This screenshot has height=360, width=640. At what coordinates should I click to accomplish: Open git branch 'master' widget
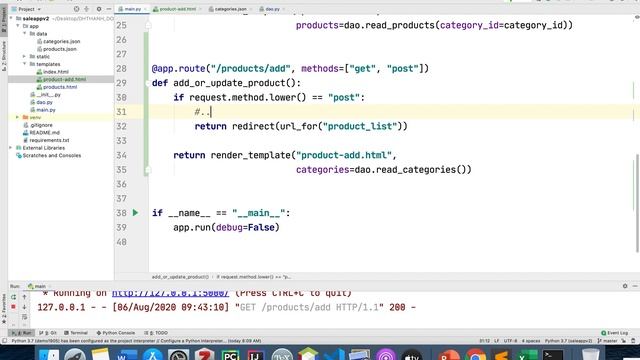(x=607, y=340)
